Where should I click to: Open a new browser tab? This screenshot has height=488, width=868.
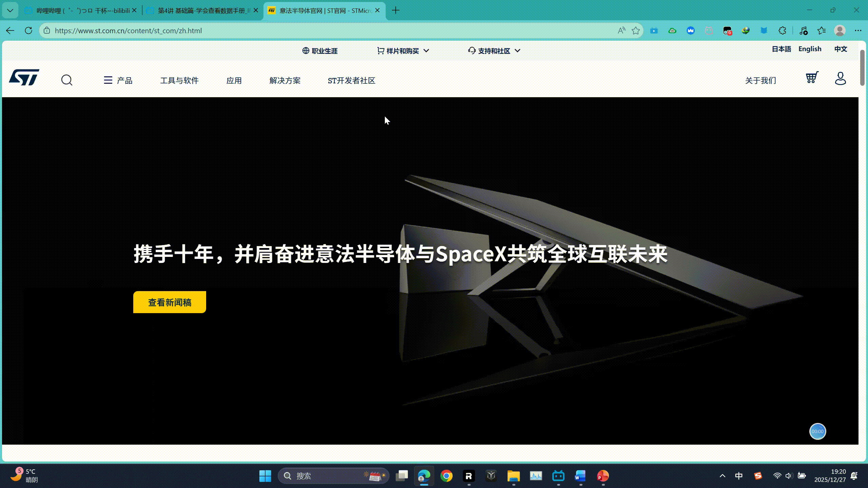[x=396, y=11]
